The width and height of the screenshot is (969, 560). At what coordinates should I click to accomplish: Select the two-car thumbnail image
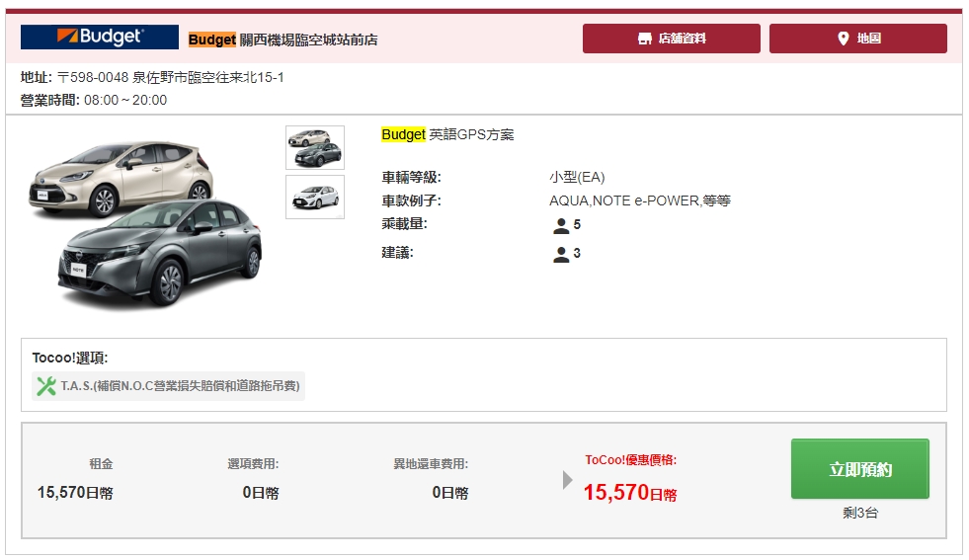tap(315, 148)
